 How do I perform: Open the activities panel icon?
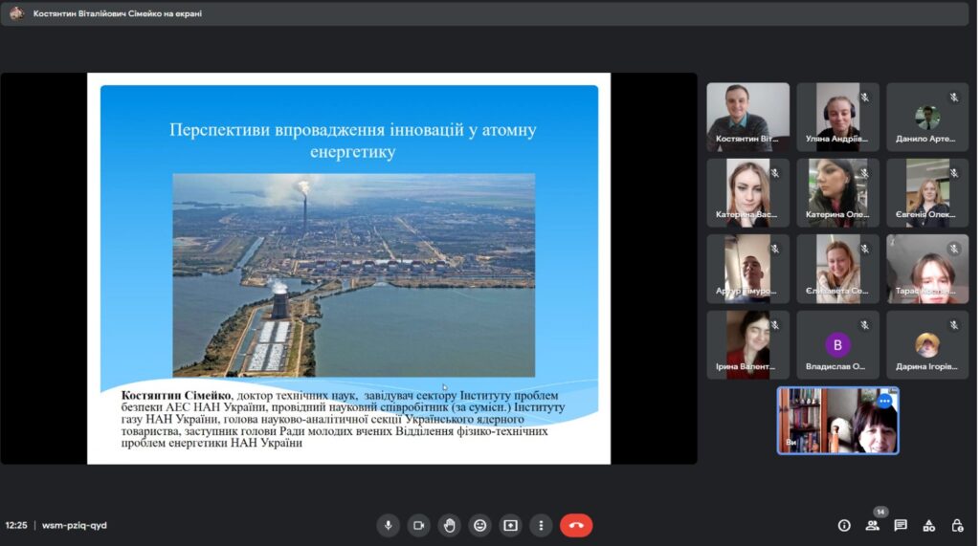click(x=928, y=525)
